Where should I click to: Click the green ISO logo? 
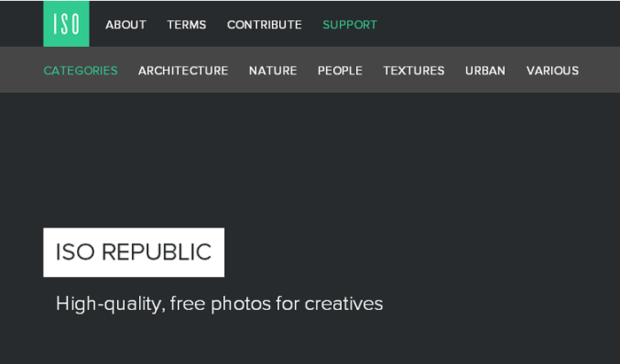tap(66, 24)
